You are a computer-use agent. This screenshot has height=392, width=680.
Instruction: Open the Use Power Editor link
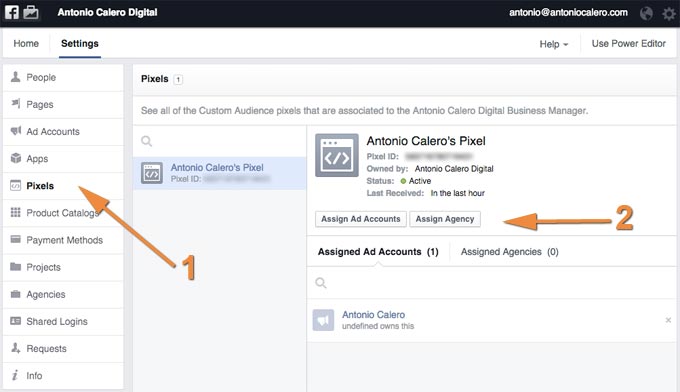[628, 44]
